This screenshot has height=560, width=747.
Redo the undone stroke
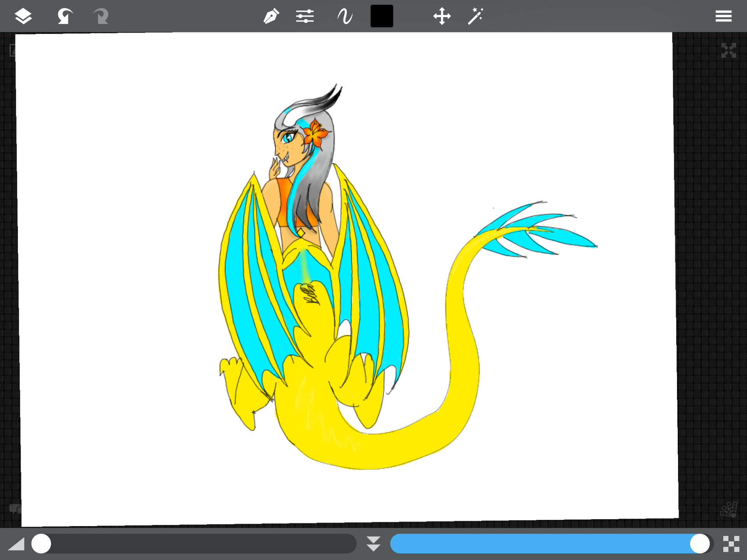coord(101,16)
